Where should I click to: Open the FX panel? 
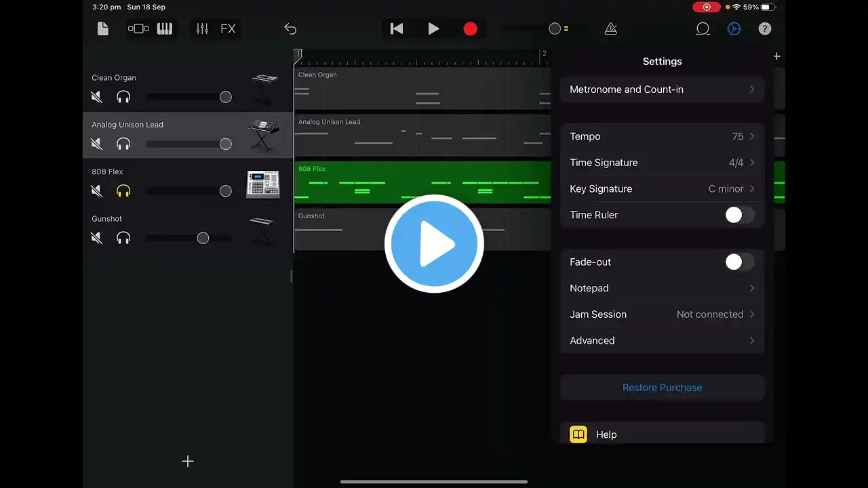pos(229,28)
